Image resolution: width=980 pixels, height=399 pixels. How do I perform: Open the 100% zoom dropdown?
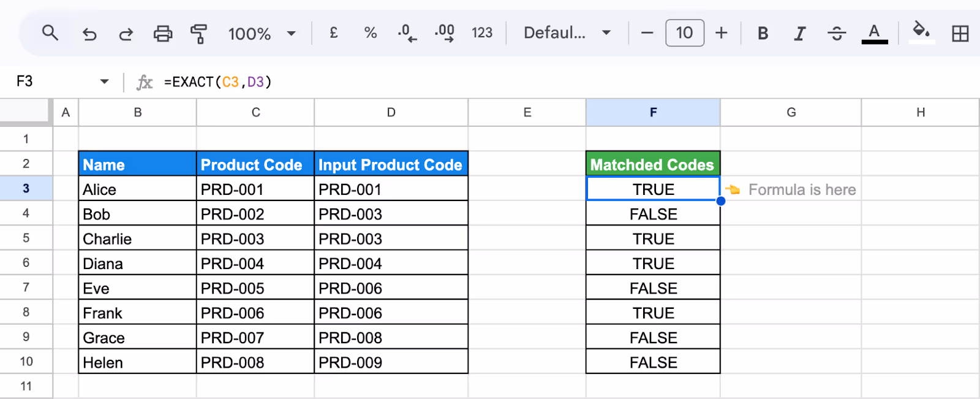point(262,34)
